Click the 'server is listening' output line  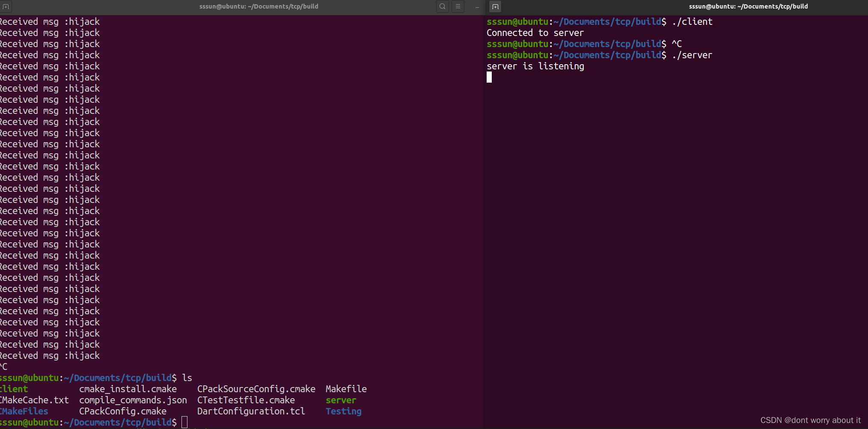(x=535, y=66)
